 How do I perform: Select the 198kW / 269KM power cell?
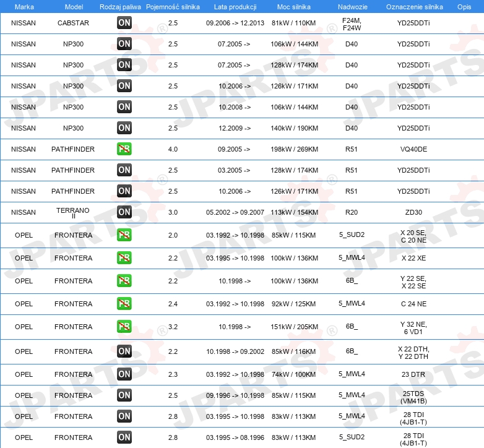pyautogui.click(x=294, y=149)
